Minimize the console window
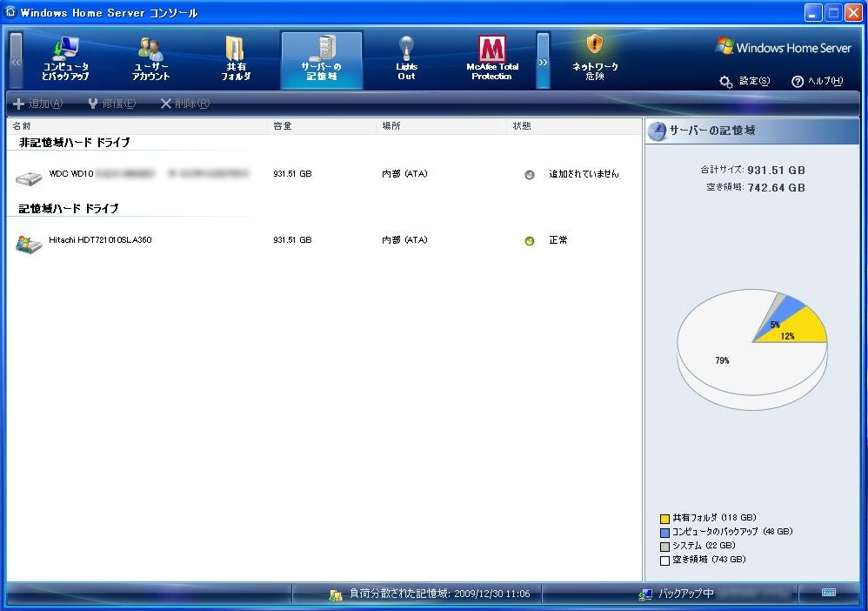The width and height of the screenshot is (868, 611). 812,13
